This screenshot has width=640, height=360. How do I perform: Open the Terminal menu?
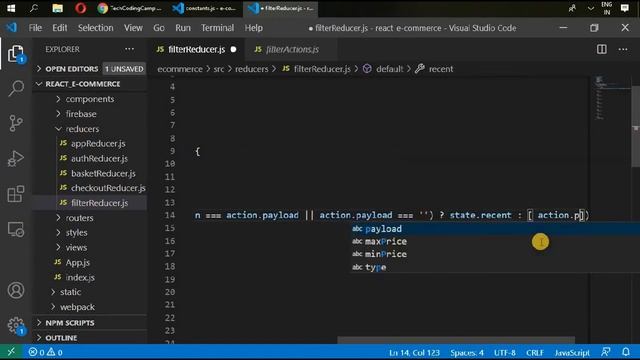(x=217, y=28)
